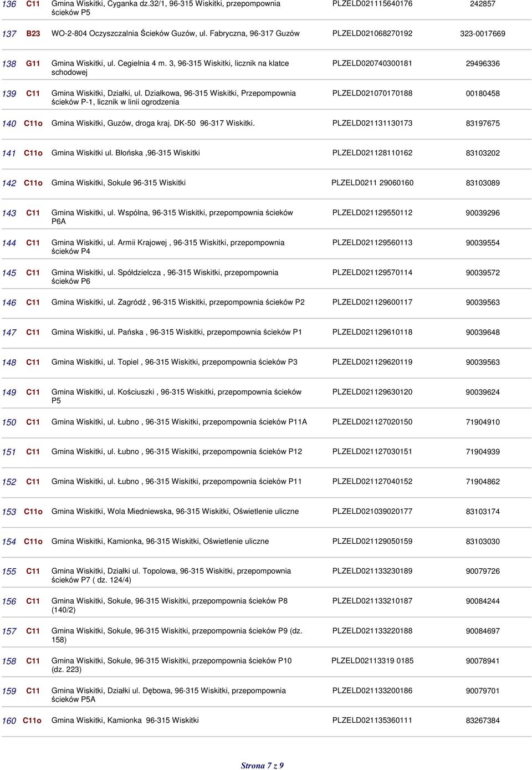
Task: Select meter number 83197675
Action: (x=482, y=124)
